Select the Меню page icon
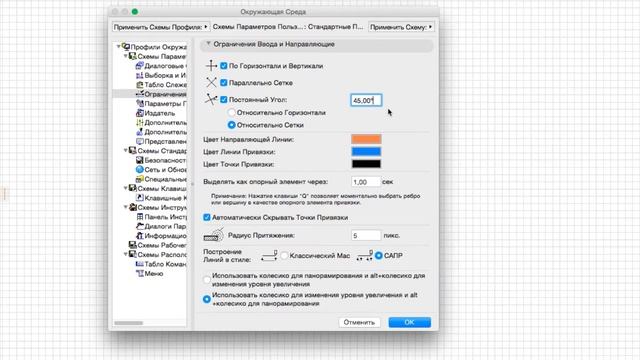Screen dimensions: 640x360 (139, 273)
